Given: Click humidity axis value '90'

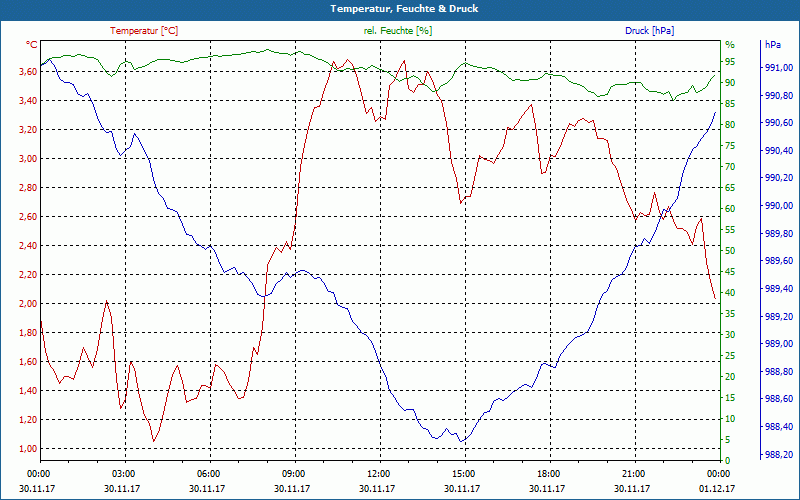Looking at the screenshot, I should (x=730, y=83).
